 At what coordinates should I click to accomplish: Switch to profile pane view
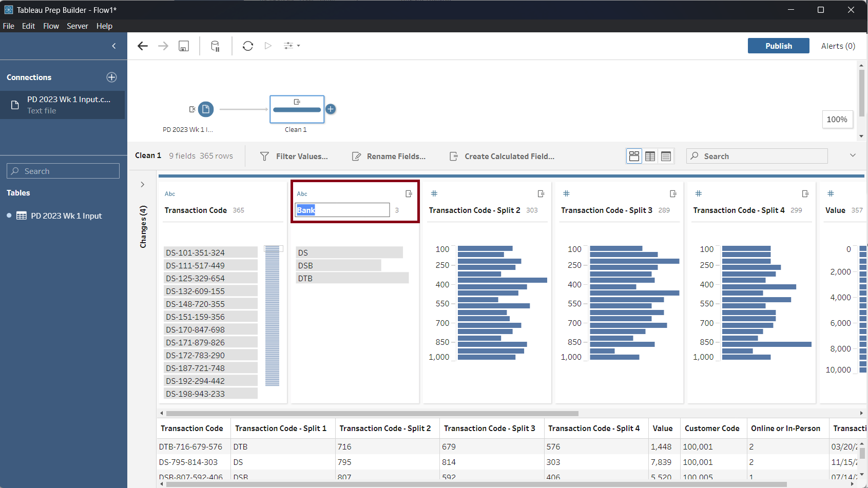click(634, 156)
